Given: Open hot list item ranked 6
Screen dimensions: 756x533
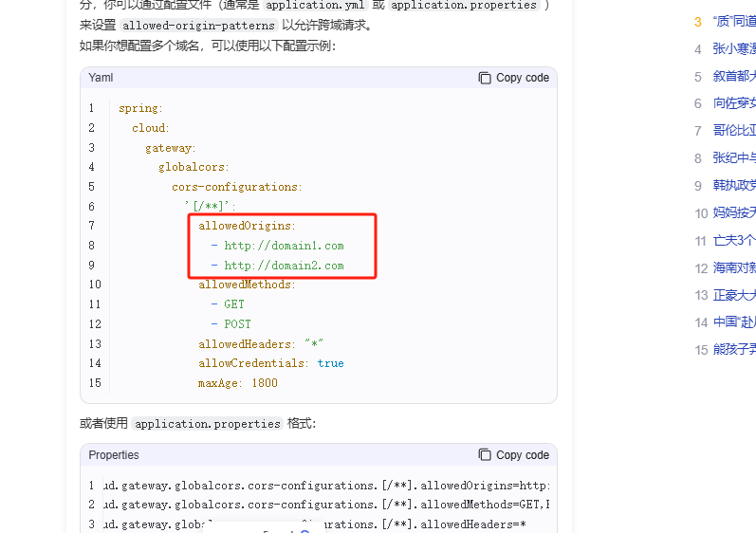Looking at the screenshot, I should 734,103.
